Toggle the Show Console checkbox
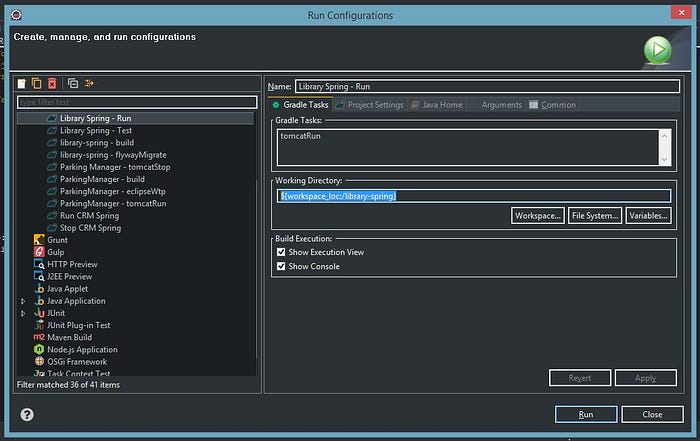This screenshot has height=441, width=700. click(x=281, y=266)
